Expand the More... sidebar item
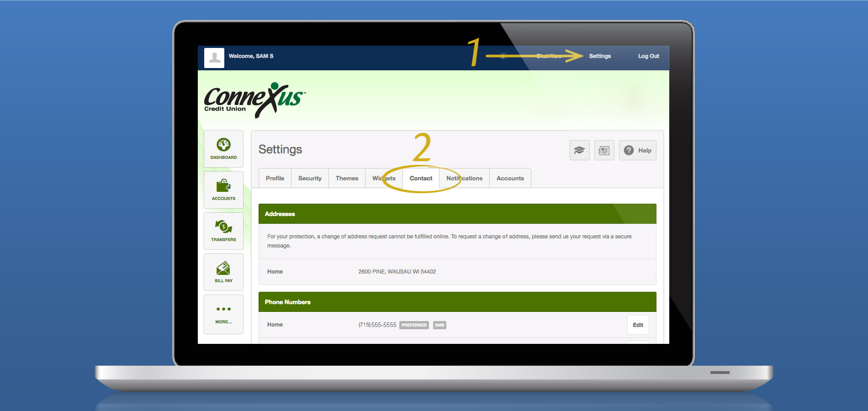This screenshot has width=868, height=411. click(x=223, y=314)
